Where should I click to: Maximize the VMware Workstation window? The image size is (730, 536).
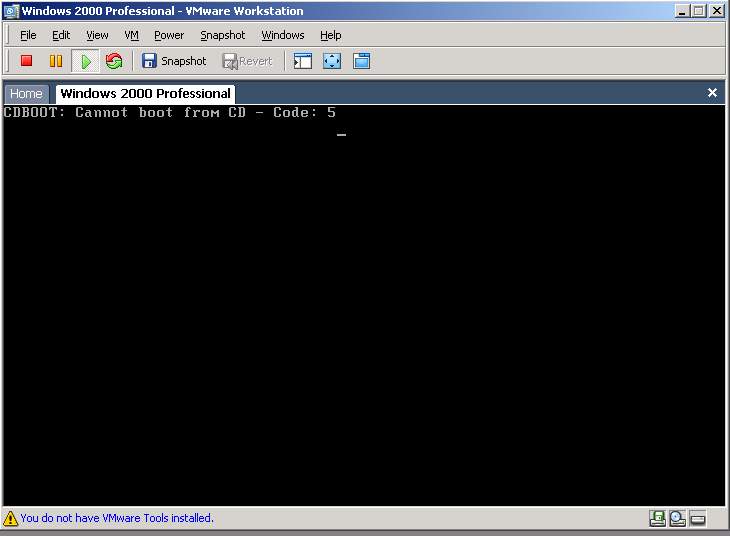tap(699, 11)
